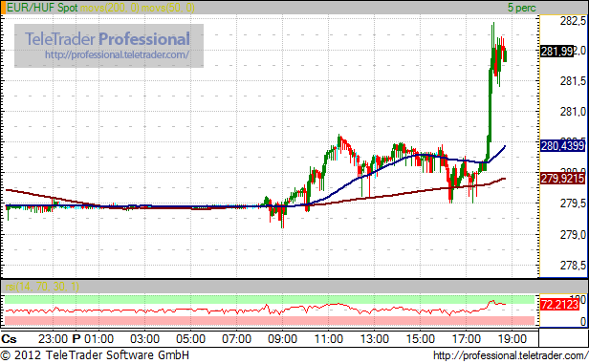Screen dimensions: 589x364
Task: Click the 5 perc interval label
Action: pyautogui.click(x=522, y=8)
